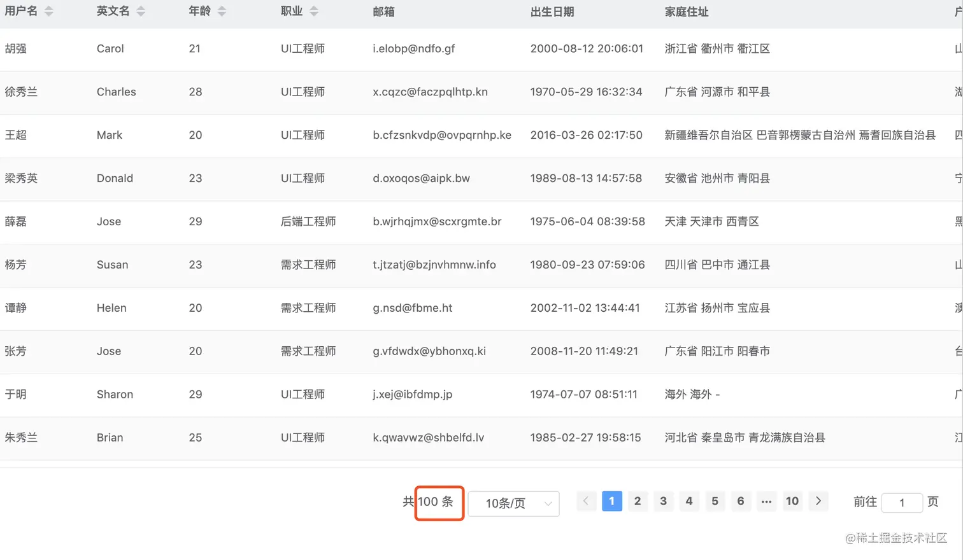This screenshot has width=963, height=560.
Task: Click email d.oxoqos@aipk.bw
Action: [421, 178]
